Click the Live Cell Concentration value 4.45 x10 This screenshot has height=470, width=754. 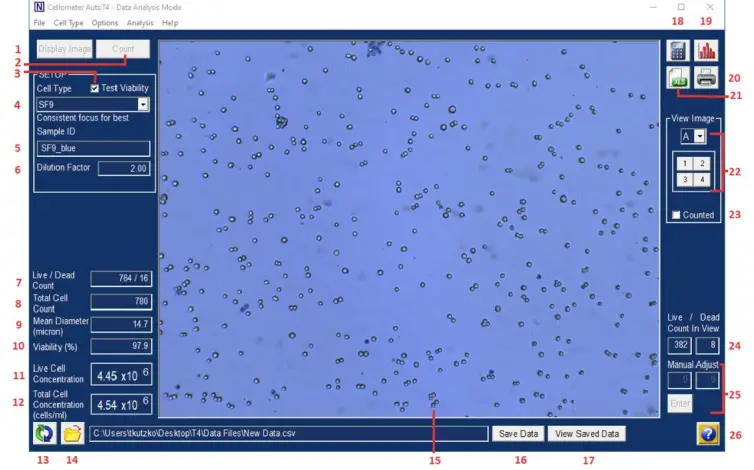[121, 375]
